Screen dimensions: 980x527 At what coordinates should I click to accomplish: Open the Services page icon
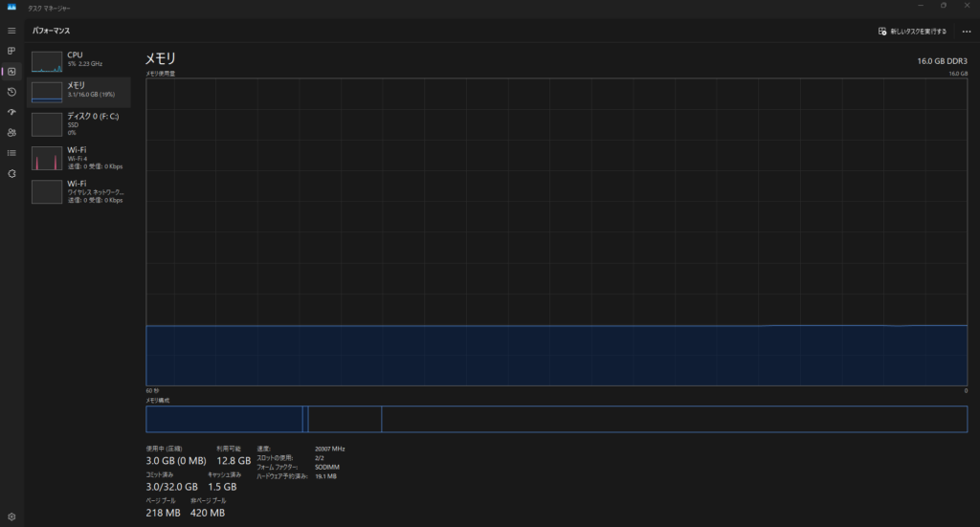pos(11,173)
